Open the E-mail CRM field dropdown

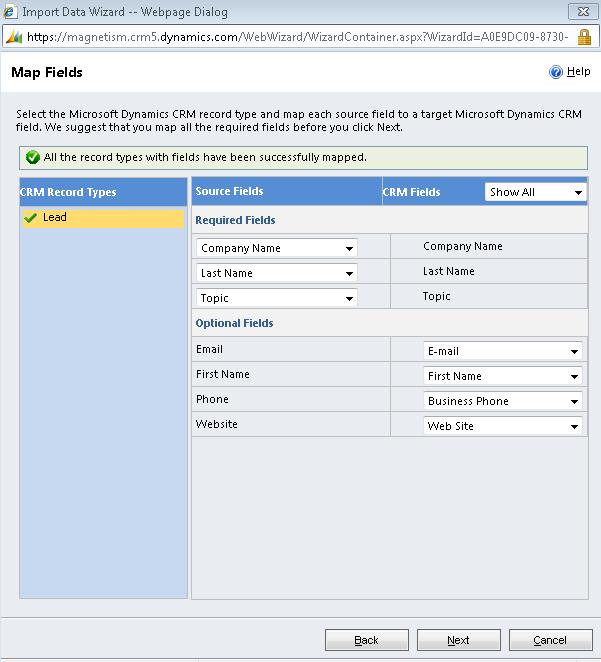(574, 351)
